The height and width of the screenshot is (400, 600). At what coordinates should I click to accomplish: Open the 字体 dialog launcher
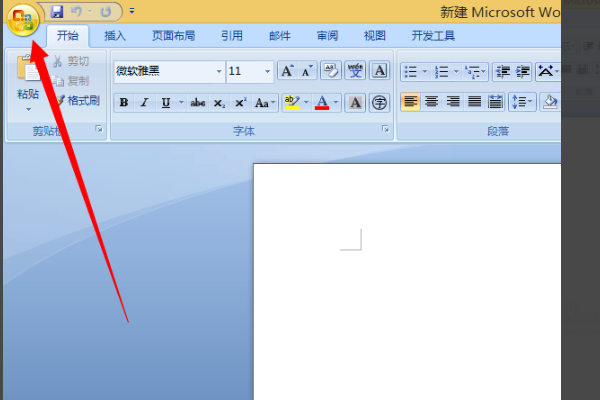pyautogui.click(x=385, y=129)
